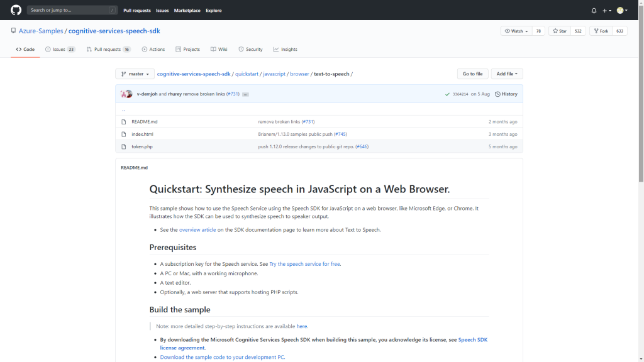The width and height of the screenshot is (644, 362).
Task: Navigate to javascript in breadcrumb
Action: point(274,74)
